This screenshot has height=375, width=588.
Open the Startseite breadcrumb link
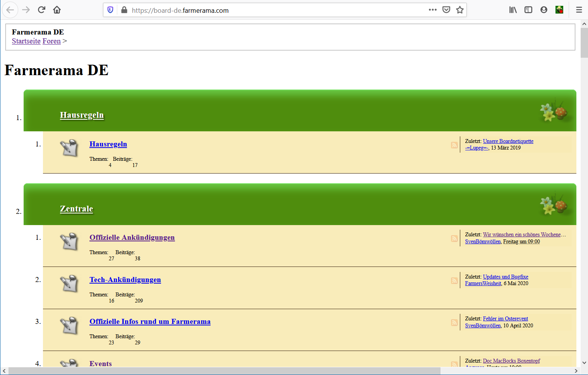[26, 41]
